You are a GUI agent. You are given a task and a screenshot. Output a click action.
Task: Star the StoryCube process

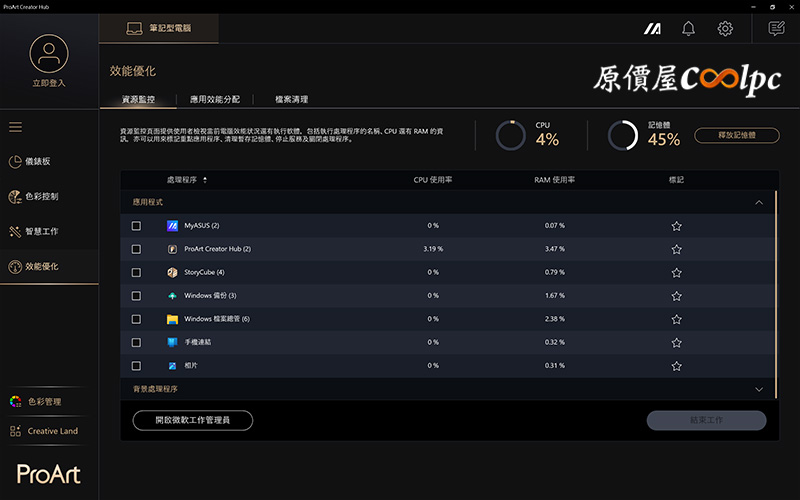pos(676,272)
